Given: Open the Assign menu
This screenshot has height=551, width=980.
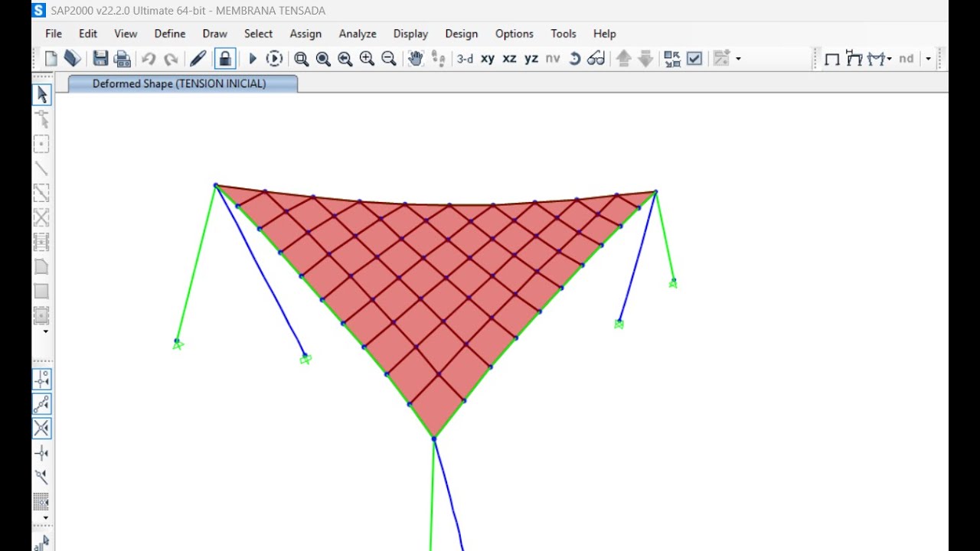Looking at the screenshot, I should [305, 34].
